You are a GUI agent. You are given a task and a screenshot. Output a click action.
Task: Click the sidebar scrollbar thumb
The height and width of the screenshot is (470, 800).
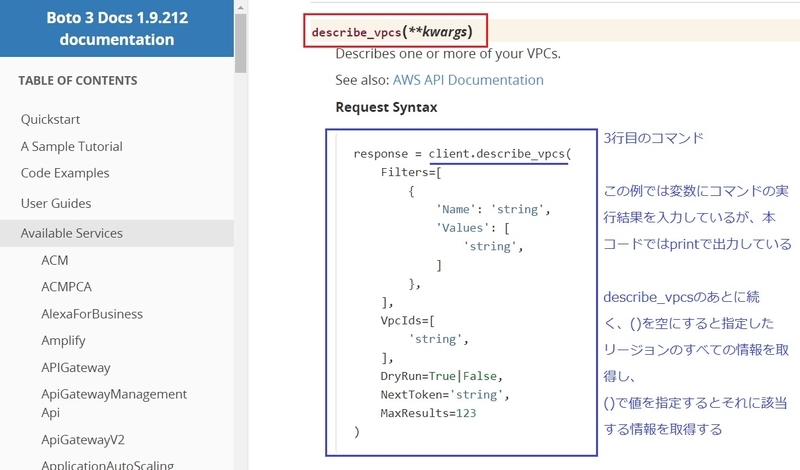(241, 43)
